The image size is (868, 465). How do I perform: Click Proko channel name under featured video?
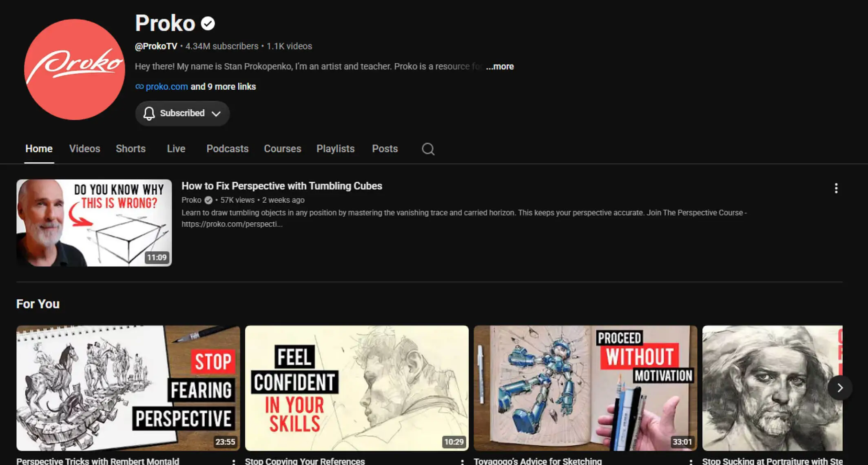click(191, 200)
